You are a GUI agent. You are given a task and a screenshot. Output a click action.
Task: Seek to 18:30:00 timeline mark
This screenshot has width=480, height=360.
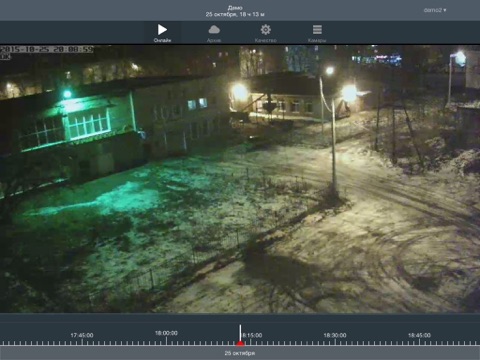335,335
